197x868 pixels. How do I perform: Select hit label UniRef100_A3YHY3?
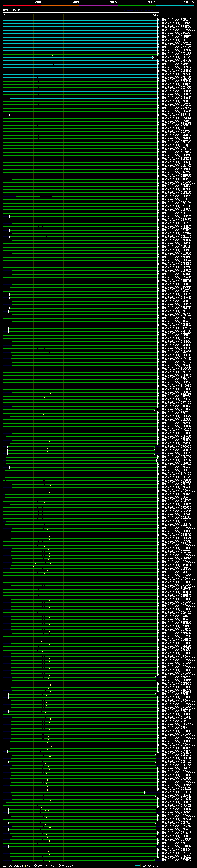(177, 752)
